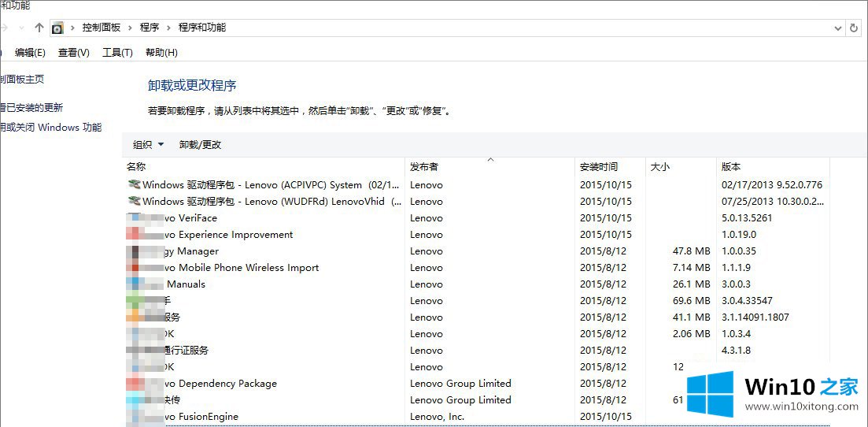868x427 pixels.
Task: Click the icon of the VeriFace row
Action: pos(134,218)
